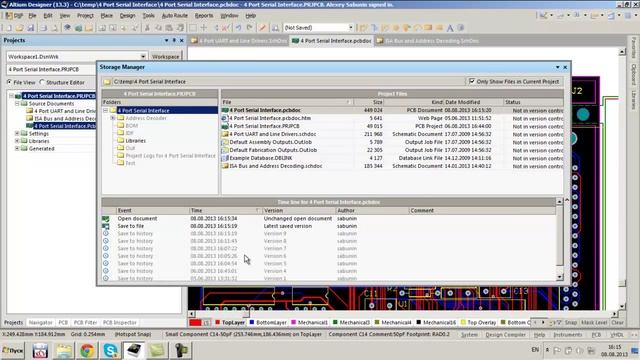Viewport: 640px width, 360px height.
Task: Expand the Settings tree node
Action: [x=17, y=133]
